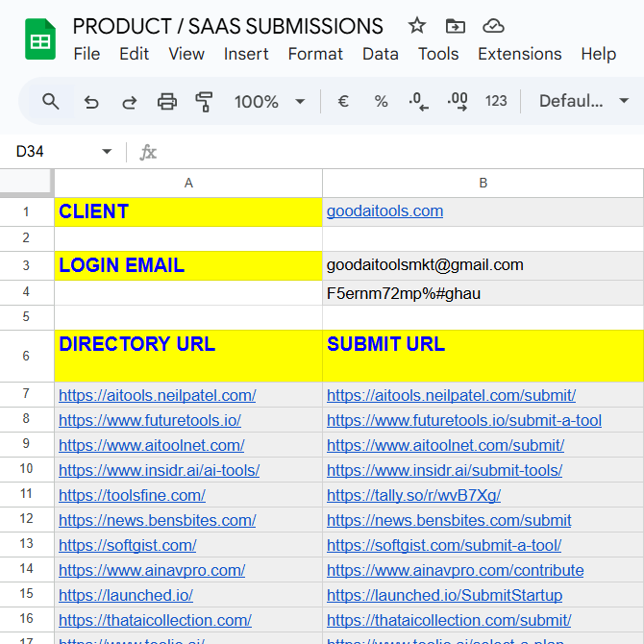Image resolution: width=644 pixels, height=644 pixels.
Task: Open the Help menu
Action: point(599,54)
